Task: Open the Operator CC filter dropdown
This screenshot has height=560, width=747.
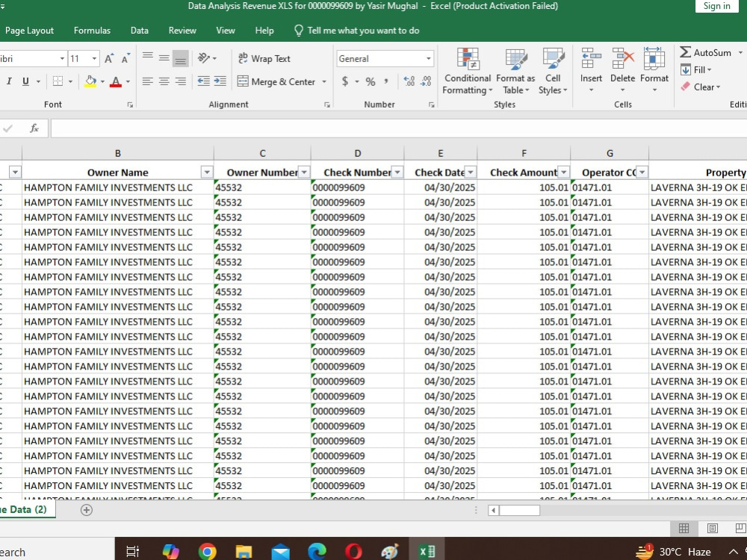Action: click(x=642, y=172)
